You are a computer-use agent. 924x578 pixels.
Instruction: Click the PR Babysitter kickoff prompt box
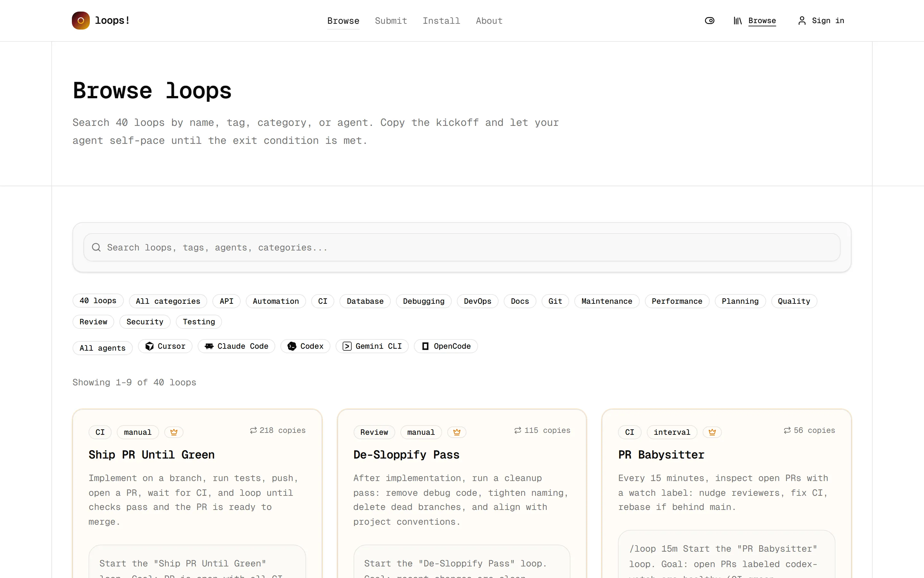[x=727, y=554]
